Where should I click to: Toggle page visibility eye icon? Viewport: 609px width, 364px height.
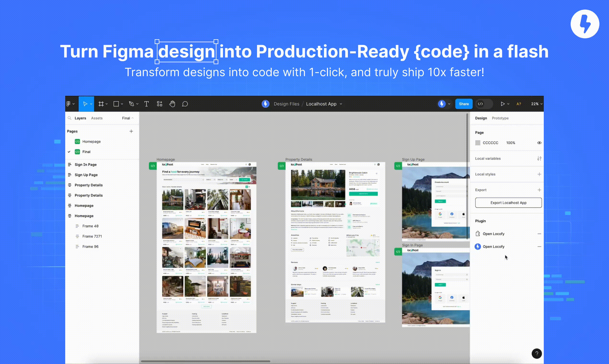(x=539, y=142)
